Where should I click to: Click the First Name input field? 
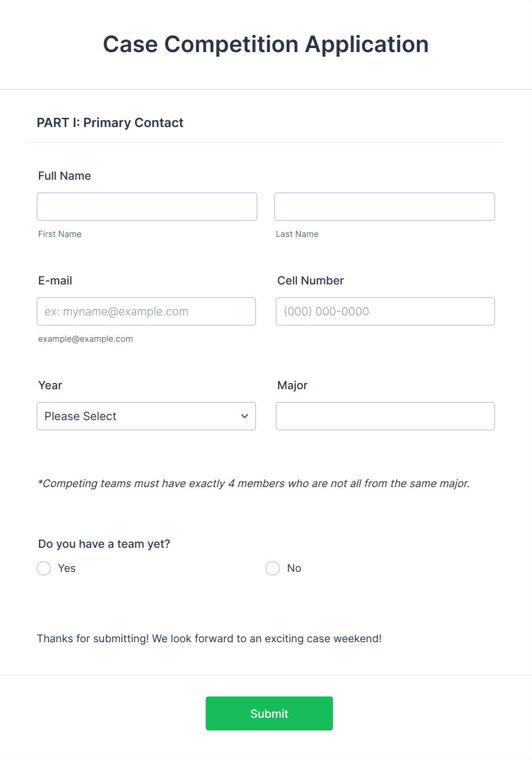(x=147, y=207)
